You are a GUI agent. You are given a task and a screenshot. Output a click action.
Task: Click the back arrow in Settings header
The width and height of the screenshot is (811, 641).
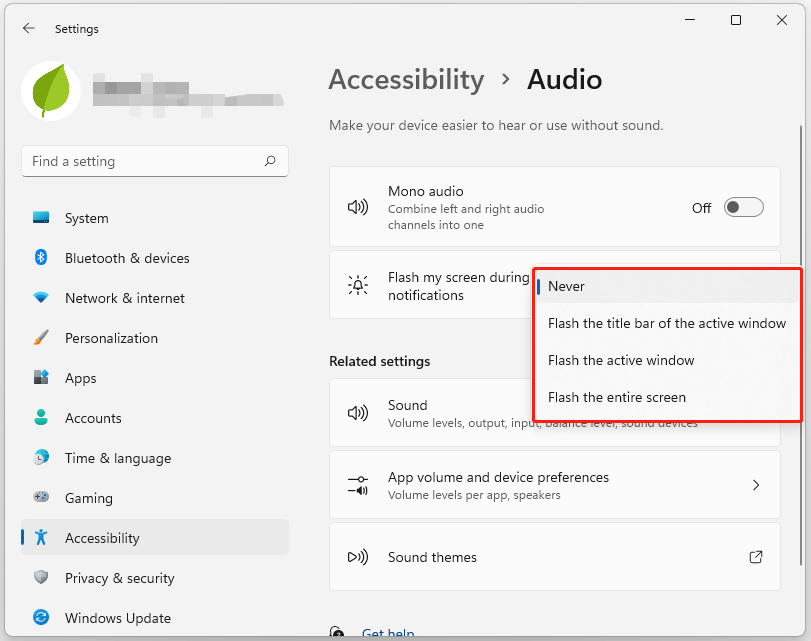pos(28,29)
